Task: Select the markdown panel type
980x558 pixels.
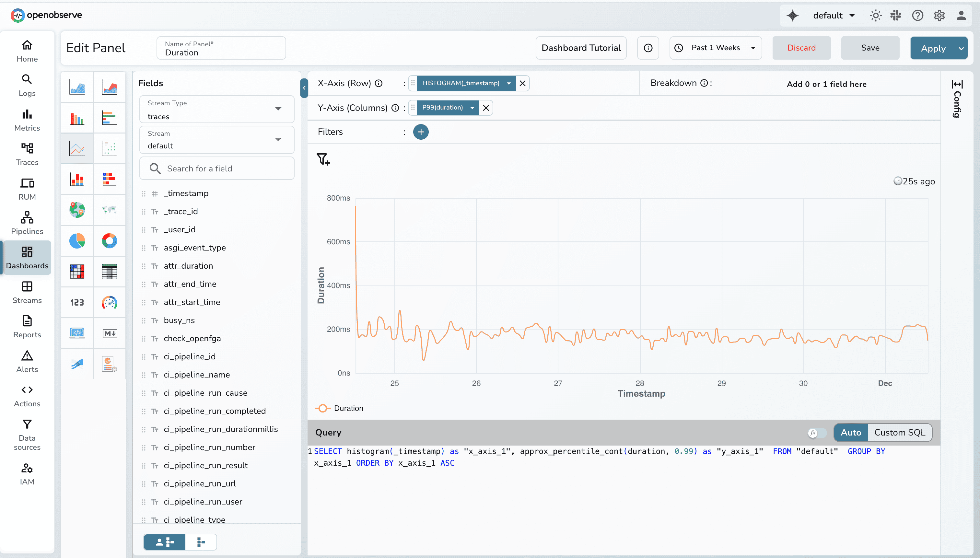Action: 109,333
